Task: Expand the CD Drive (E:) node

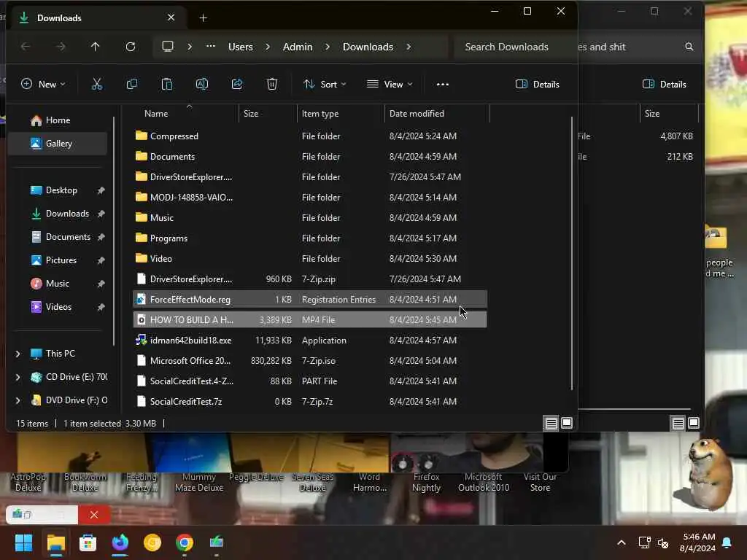Action: click(x=18, y=377)
